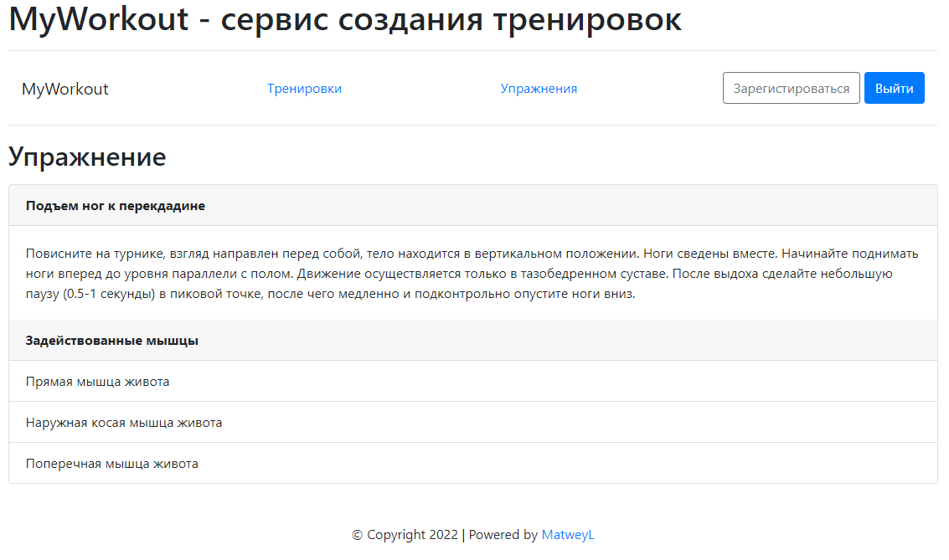Click the MyWorkout brand link in navbar
Screen dimensions: 949x560
(65, 88)
